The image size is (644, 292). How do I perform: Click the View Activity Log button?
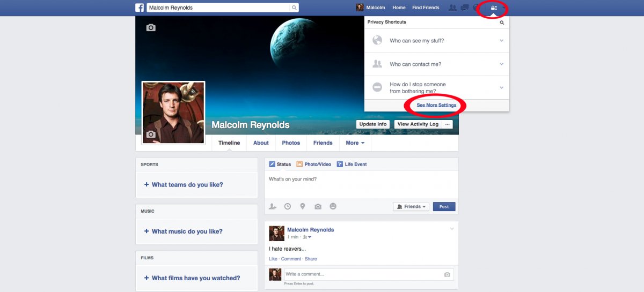(x=418, y=124)
